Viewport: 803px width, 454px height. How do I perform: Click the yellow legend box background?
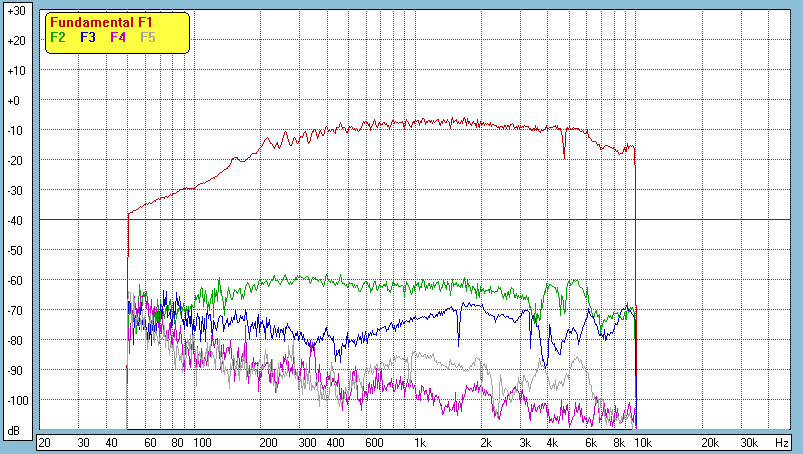tap(170, 30)
